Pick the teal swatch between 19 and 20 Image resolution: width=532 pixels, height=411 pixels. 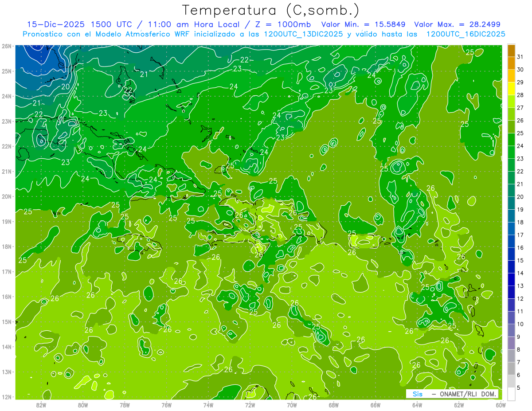tap(512, 203)
